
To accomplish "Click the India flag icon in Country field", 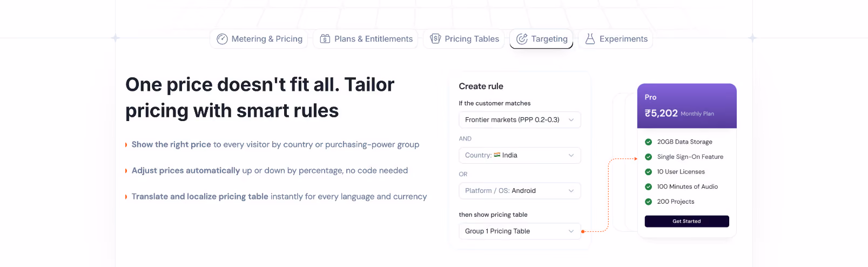I will (x=497, y=155).
